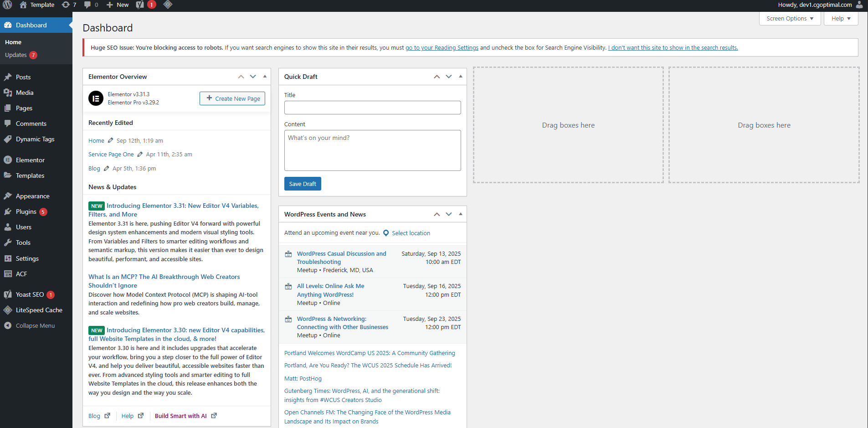Viewport: 868px width, 428px height.
Task: Click the Elementor round logo in overview
Action: click(x=96, y=98)
